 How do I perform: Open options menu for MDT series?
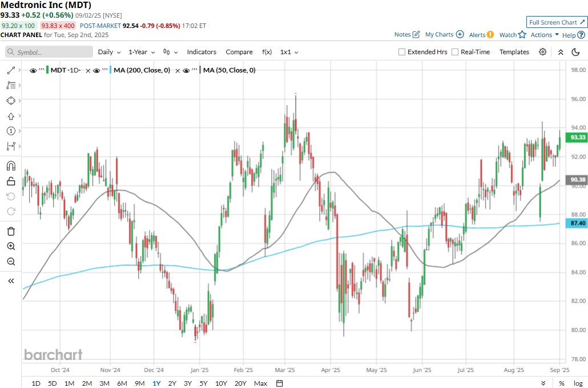point(42,70)
